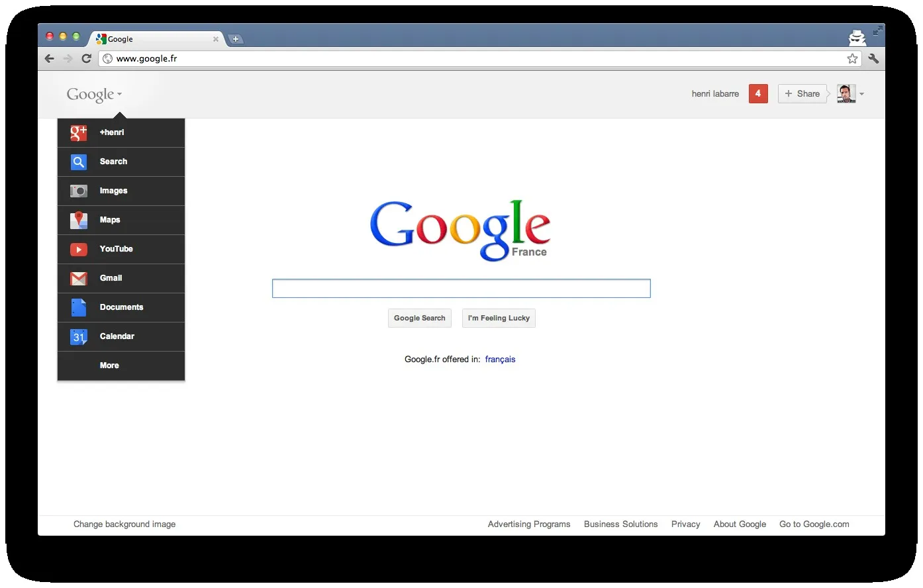Click the Calendar 31 icon
The image size is (923, 588).
(x=79, y=337)
